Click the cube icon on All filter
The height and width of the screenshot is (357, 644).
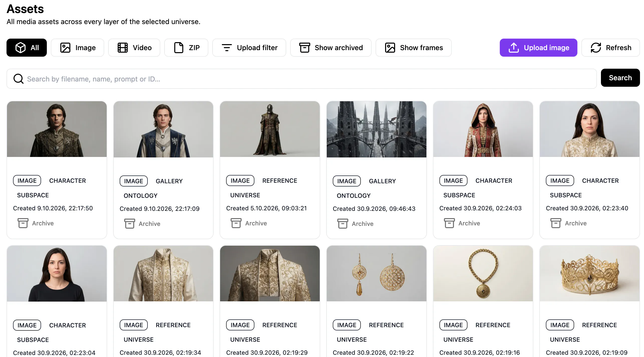tap(21, 48)
